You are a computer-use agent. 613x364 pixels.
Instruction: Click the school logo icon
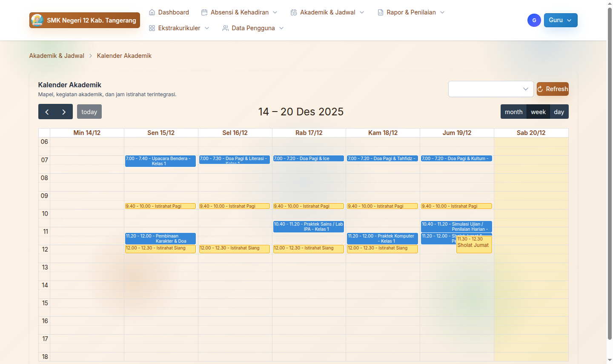[x=37, y=20]
